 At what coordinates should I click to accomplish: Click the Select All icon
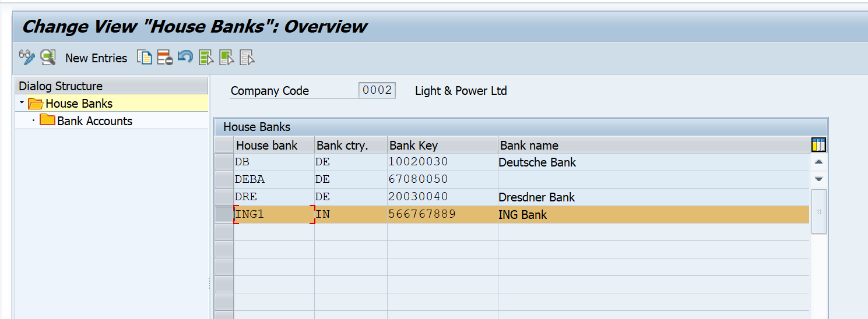pyautogui.click(x=206, y=57)
